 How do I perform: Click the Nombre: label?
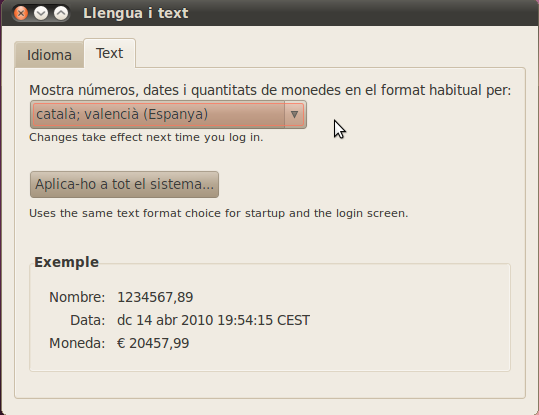coord(77,297)
